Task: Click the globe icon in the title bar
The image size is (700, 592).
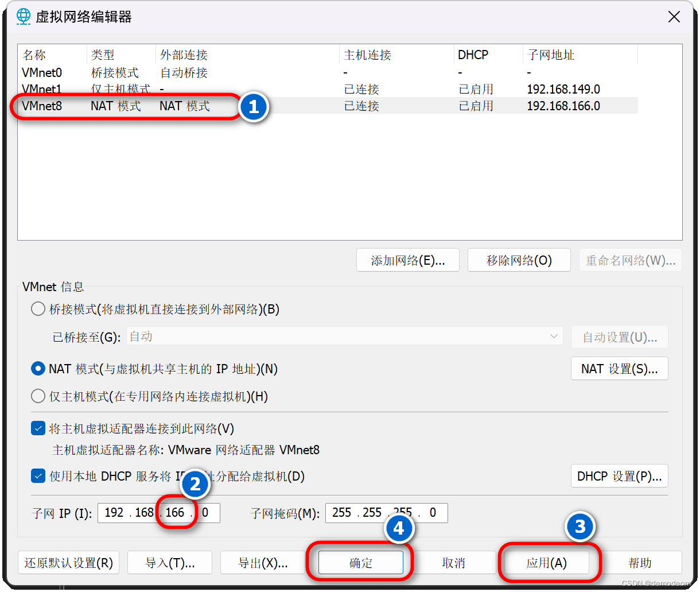Action: (24, 16)
